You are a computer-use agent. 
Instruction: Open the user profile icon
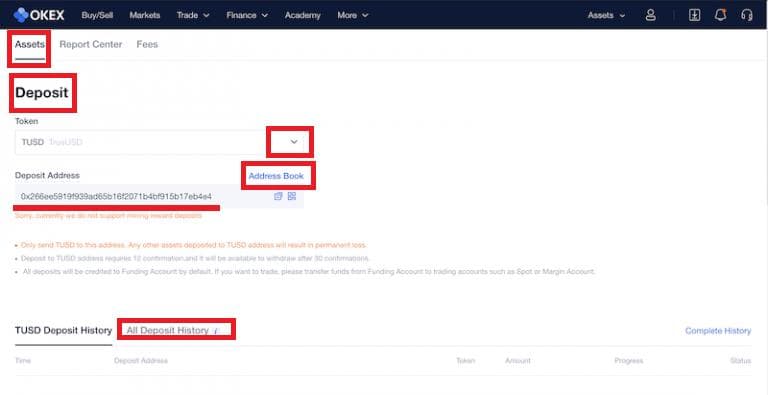(650, 15)
